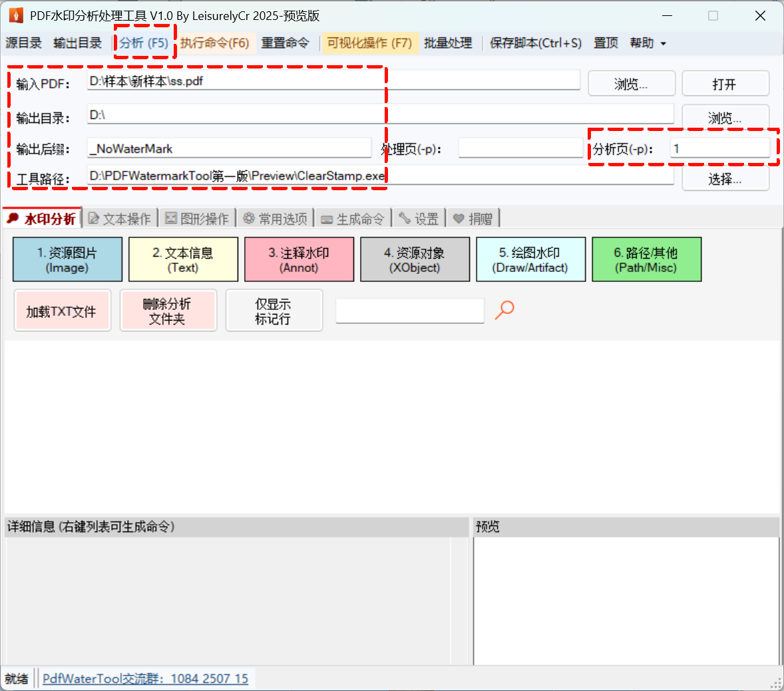Select 置顶 from the menu bar

[x=605, y=43]
